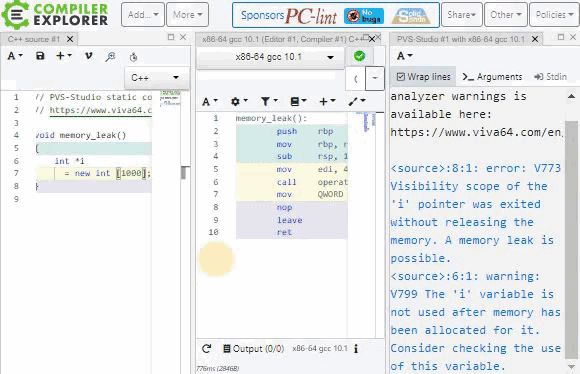The image size is (580, 374).
Task: Close the PVS-Studio #1 tab
Action: click(x=535, y=39)
